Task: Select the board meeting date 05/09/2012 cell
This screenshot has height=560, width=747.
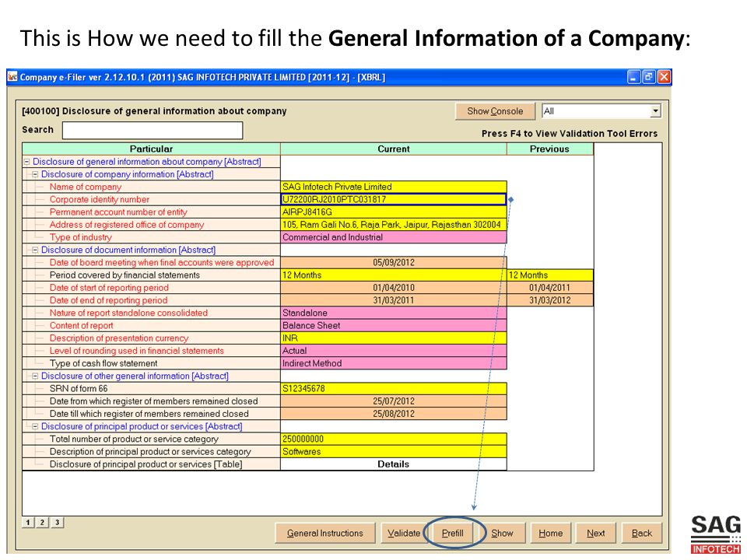Action: [x=394, y=262]
